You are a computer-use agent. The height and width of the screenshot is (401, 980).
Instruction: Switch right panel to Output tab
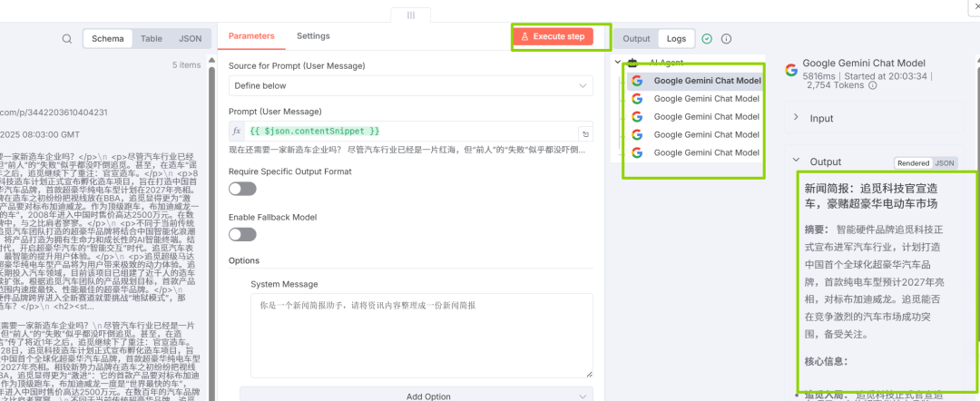point(636,39)
